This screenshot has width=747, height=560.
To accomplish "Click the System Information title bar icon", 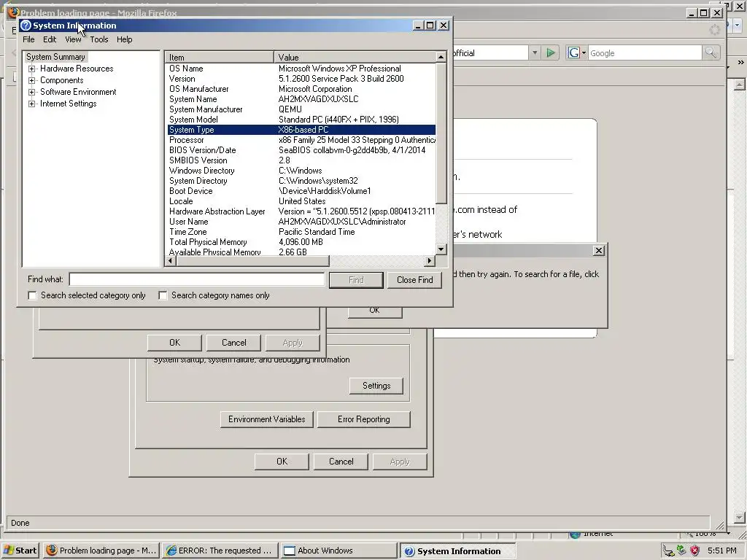I will [x=26, y=26].
